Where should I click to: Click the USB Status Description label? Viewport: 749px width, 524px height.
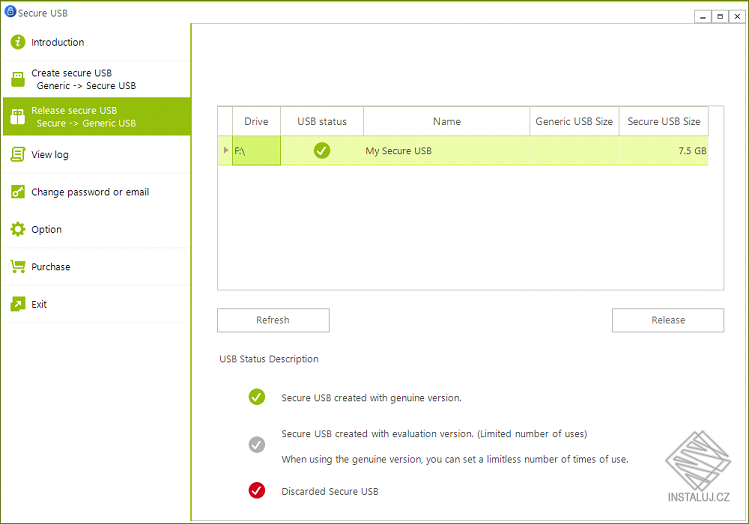269,359
